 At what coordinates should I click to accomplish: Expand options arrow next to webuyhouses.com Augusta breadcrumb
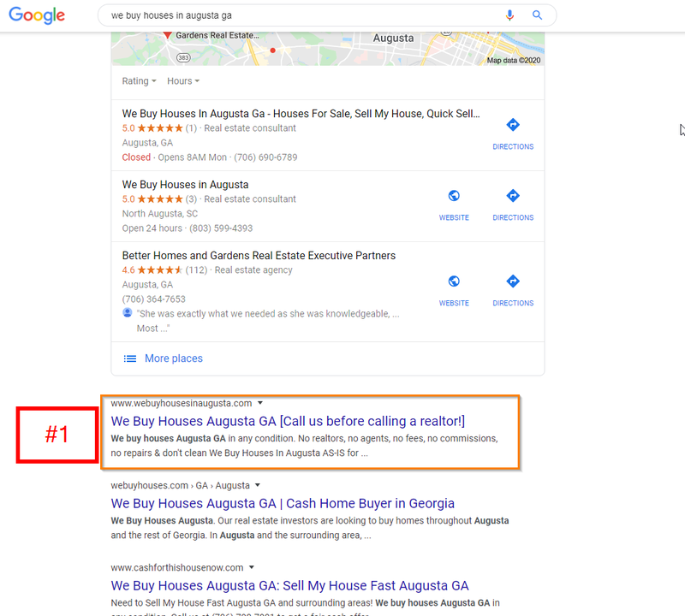point(258,485)
